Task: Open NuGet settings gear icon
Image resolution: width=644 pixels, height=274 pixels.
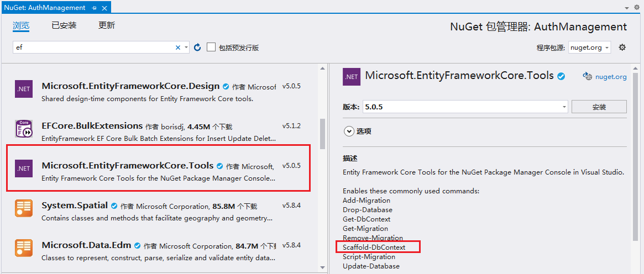Action: (x=622, y=48)
